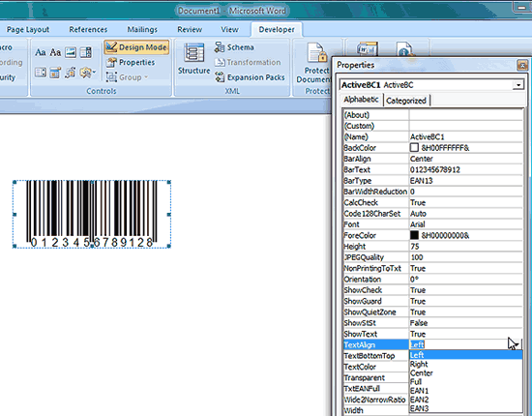Screen dimensions: 532x416
Task: Open the Structure XML pane
Action: [193, 58]
